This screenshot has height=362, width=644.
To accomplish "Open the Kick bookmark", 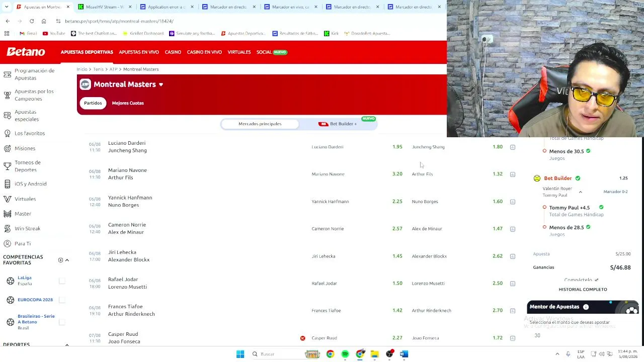I will pos(331,33).
